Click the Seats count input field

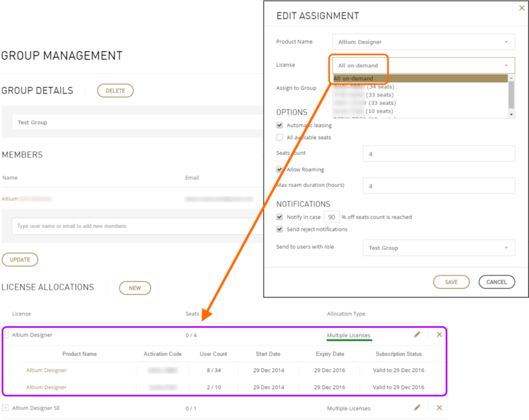(438, 153)
